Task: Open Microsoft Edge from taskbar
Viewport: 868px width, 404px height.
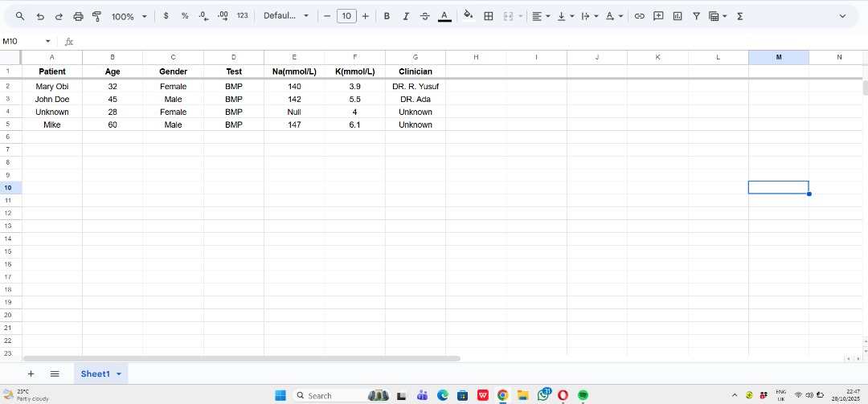Action: point(442,395)
